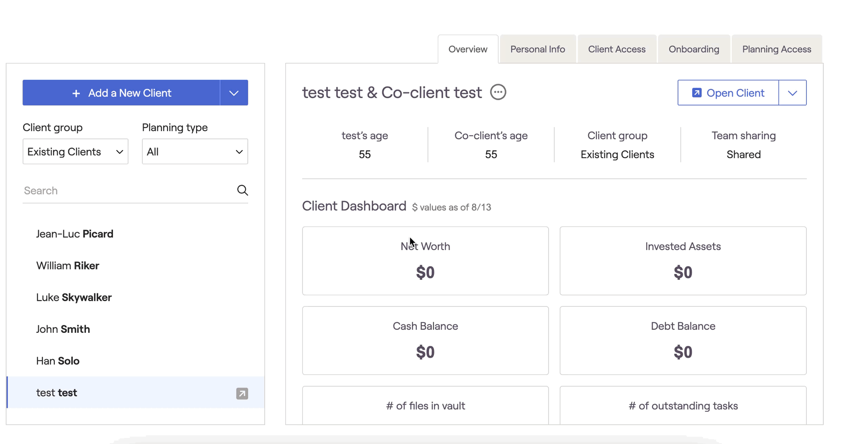This screenshot has height=444, width=868.
Task: Select Luke Skywalker in client list
Action: pos(135,297)
